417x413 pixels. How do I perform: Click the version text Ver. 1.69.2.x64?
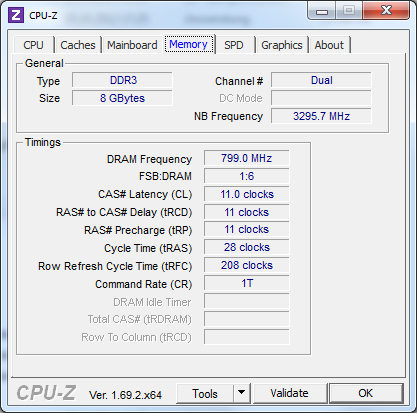coord(125,395)
